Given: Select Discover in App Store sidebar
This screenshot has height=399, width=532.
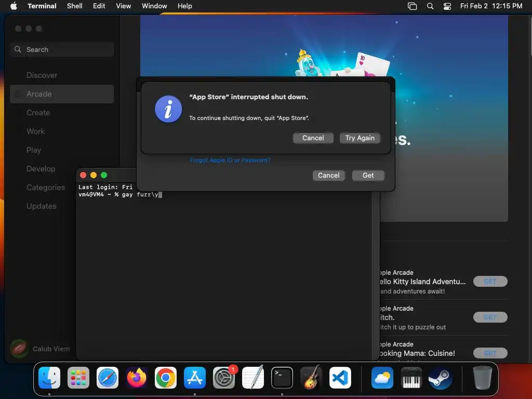Looking at the screenshot, I should point(62,75).
